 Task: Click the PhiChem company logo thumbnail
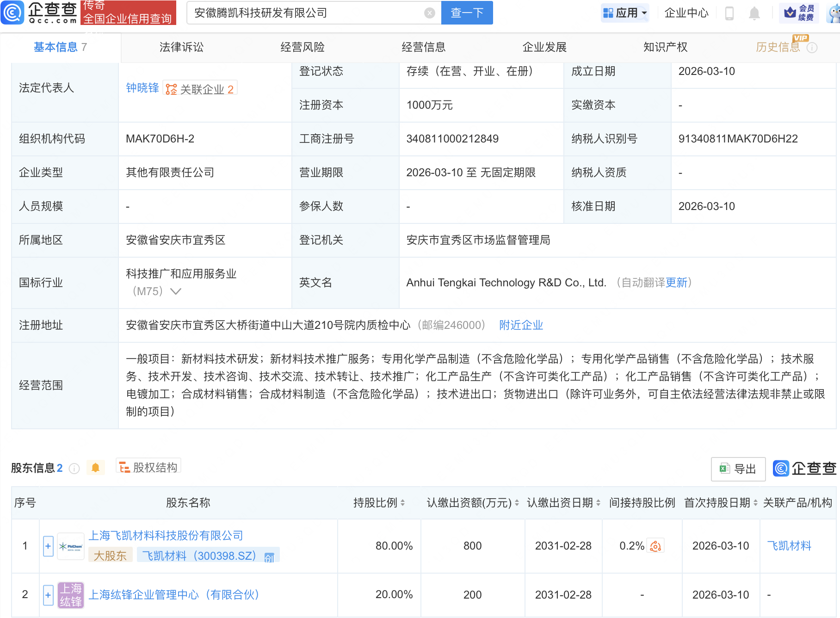coord(70,546)
